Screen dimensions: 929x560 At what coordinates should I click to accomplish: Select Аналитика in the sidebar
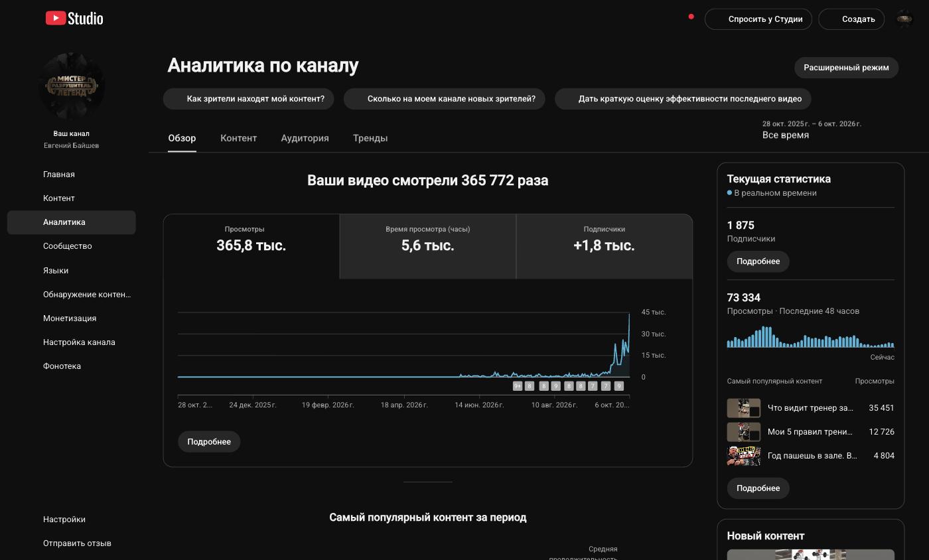click(71, 222)
